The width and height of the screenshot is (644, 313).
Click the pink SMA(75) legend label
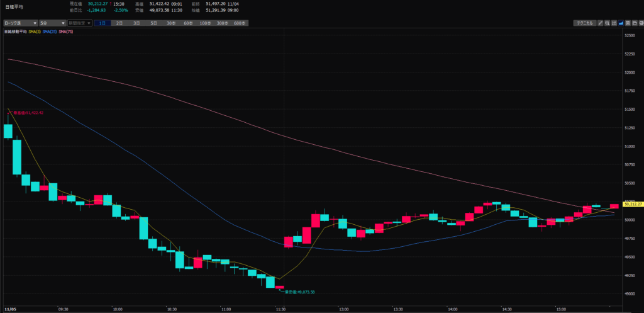(67, 31)
